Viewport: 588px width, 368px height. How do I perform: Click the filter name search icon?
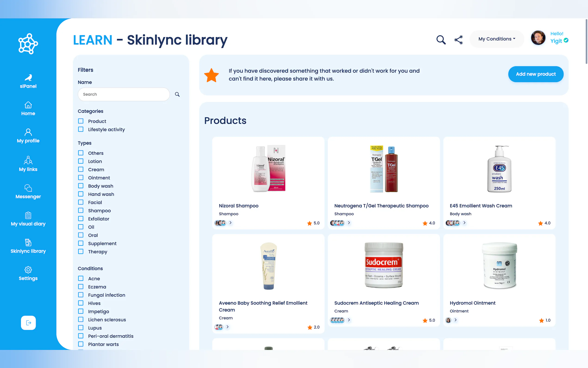pyautogui.click(x=177, y=95)
